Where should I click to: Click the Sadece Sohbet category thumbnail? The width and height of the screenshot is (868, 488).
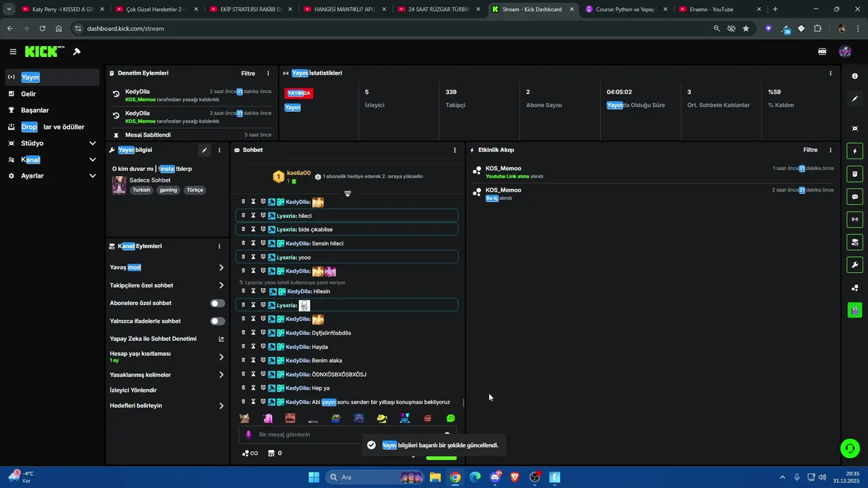119,185
